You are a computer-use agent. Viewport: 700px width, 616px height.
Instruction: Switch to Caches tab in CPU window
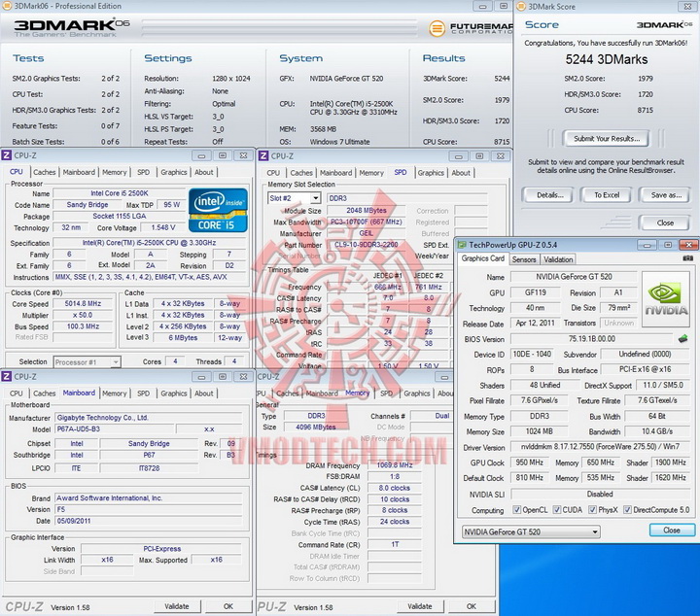tap(45, 172)
